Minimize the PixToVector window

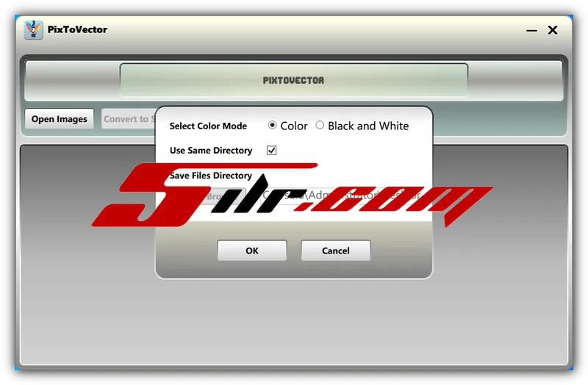[531, 30]
